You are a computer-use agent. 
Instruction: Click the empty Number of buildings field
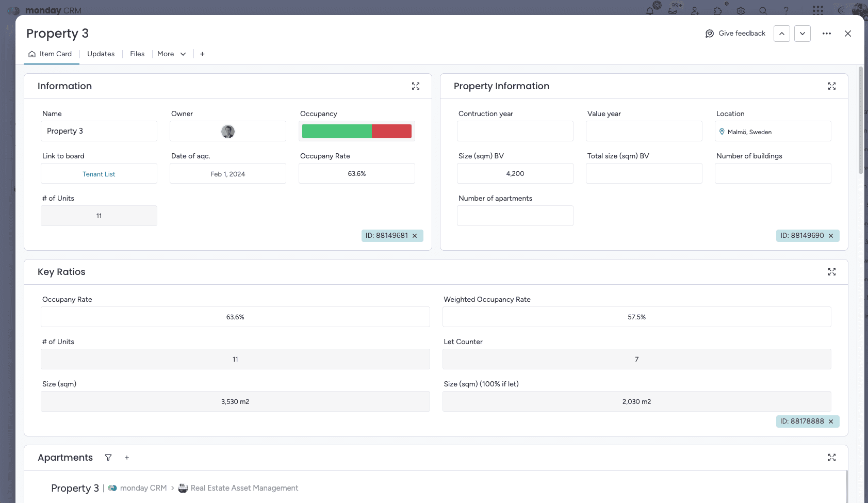pyautogui.click(x=773, y=173)
